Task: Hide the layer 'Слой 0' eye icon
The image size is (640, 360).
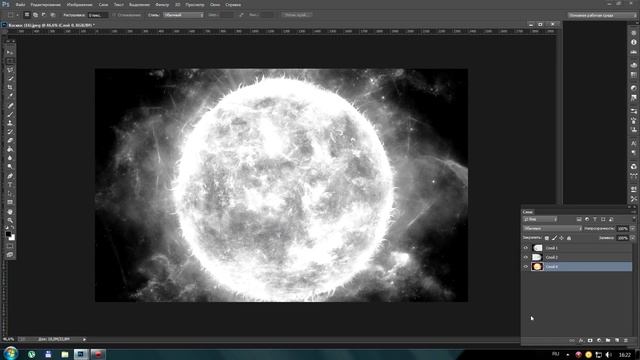Action: point(526,267)
